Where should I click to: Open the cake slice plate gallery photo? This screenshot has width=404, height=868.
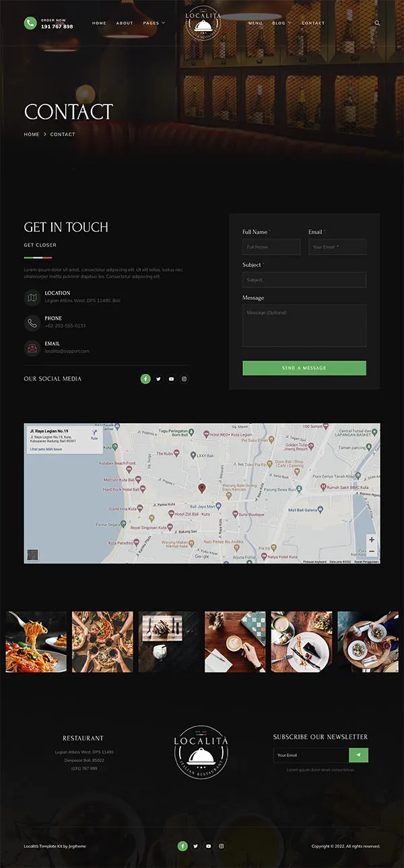302,642
